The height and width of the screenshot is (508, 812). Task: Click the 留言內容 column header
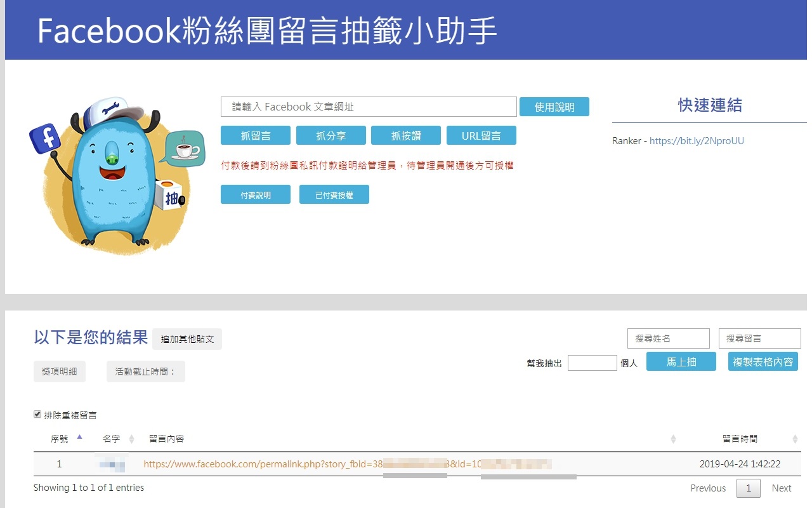click(166, 439)
